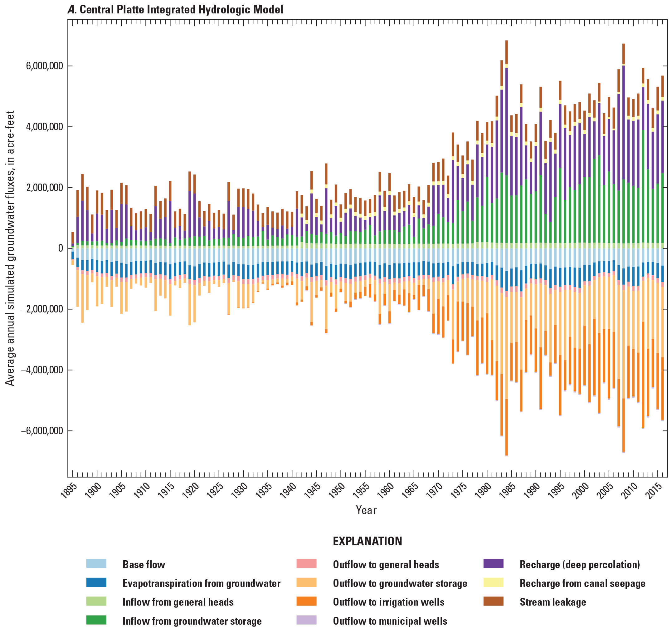Click the Year x-axis title
Image resolution: width=672 pixels, height=629 pixels.
coord(366,510)
